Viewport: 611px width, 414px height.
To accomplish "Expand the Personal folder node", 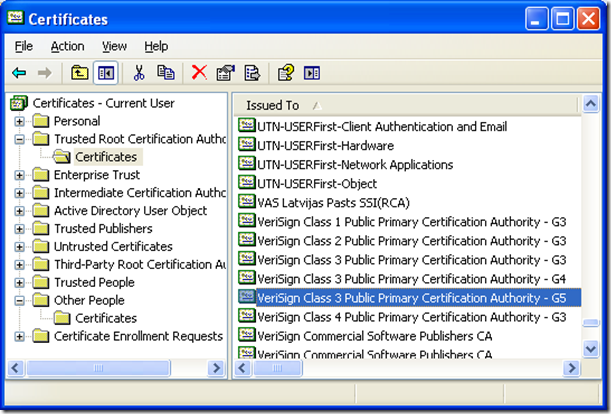I will 19,121.
